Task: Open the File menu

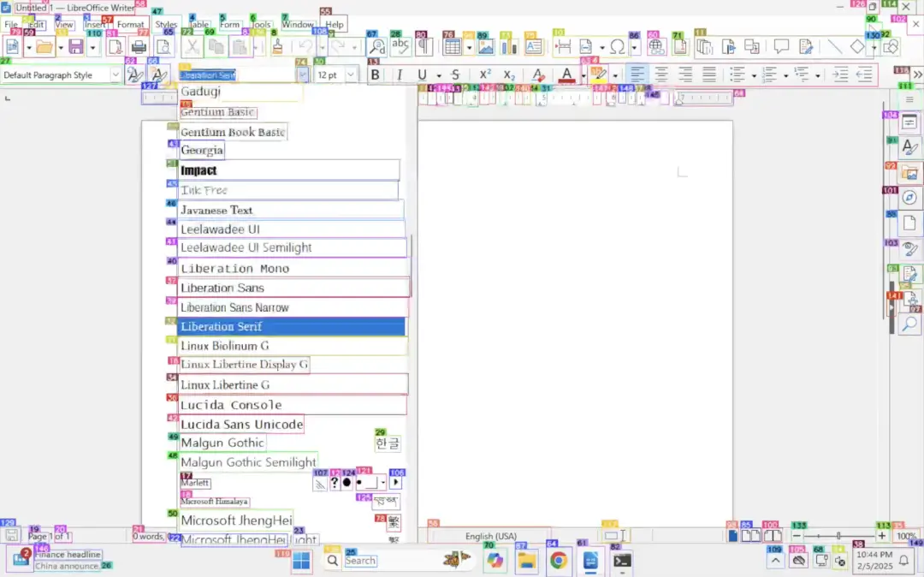Action: 11,24
